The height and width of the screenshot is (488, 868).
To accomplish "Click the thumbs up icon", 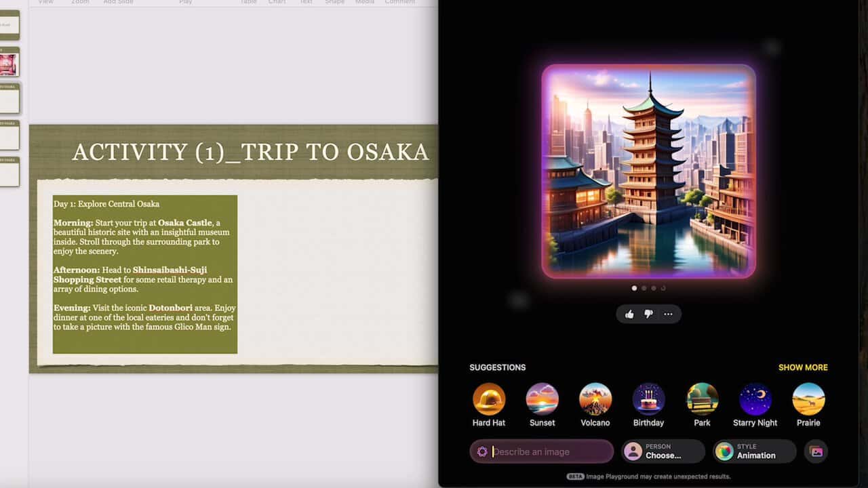I will click(629, 314).
